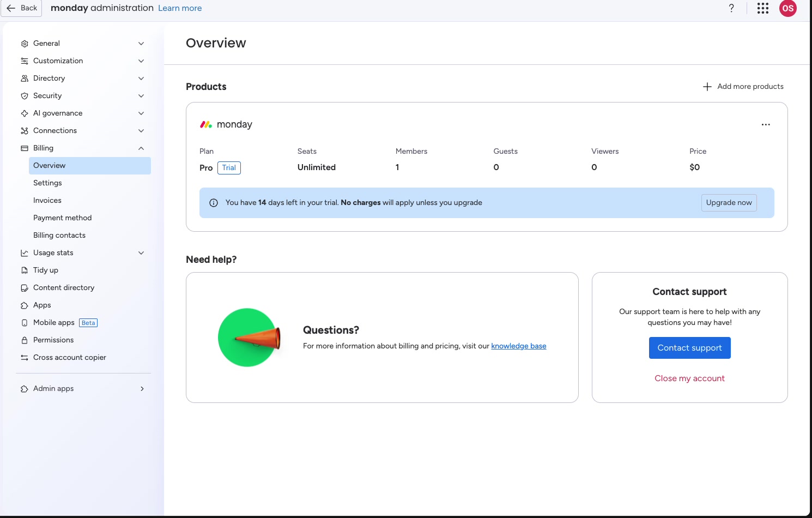Collapse the Billing section chevron
The height and width of the screenshot is (518, 812).
click(x=141, y=148)
